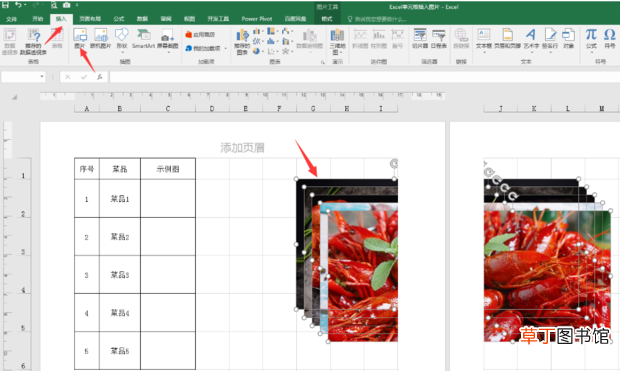This screenshot has width=620, height=371.
Task: Click the insert function fx icon
Action: (x=100, y=77)
